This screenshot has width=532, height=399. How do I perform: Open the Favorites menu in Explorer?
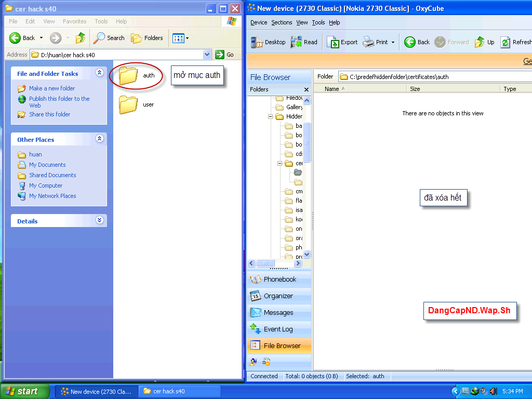pos(75,21)
